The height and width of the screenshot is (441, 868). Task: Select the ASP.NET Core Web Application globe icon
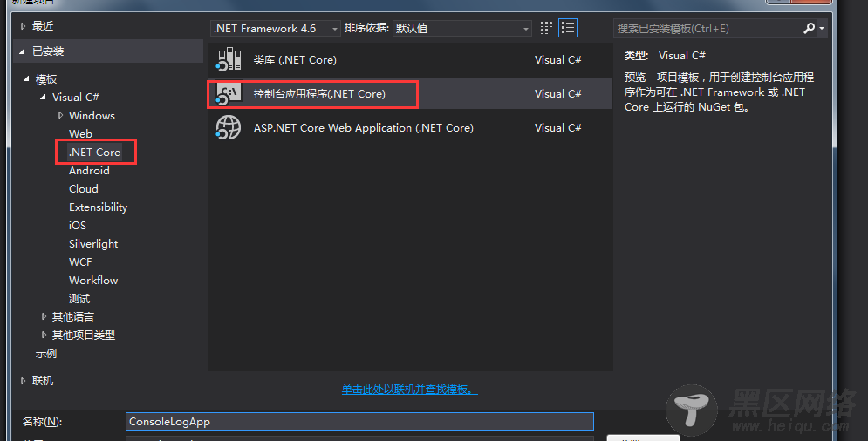tap(228, 128)
